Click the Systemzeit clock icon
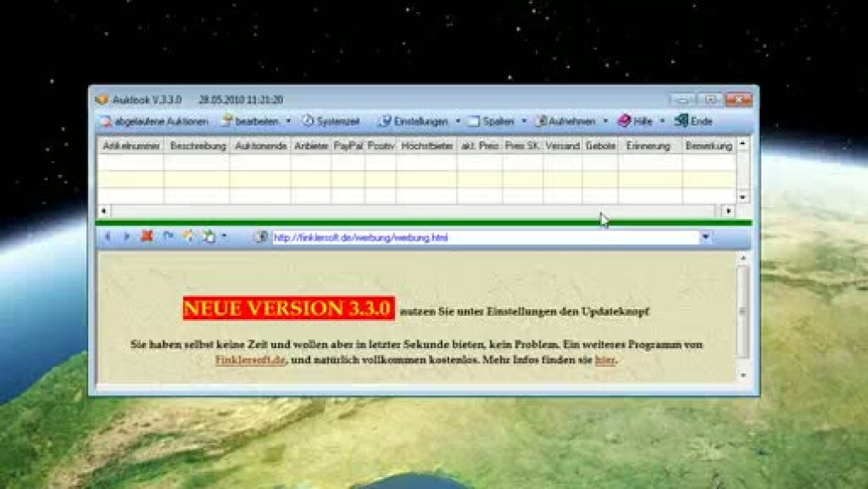 pos(308,122)
